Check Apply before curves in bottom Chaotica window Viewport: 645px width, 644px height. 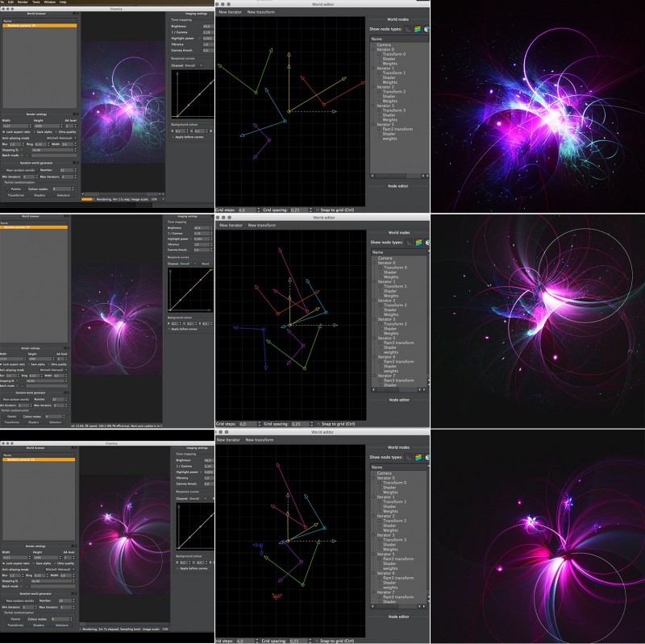click(177, 568)
